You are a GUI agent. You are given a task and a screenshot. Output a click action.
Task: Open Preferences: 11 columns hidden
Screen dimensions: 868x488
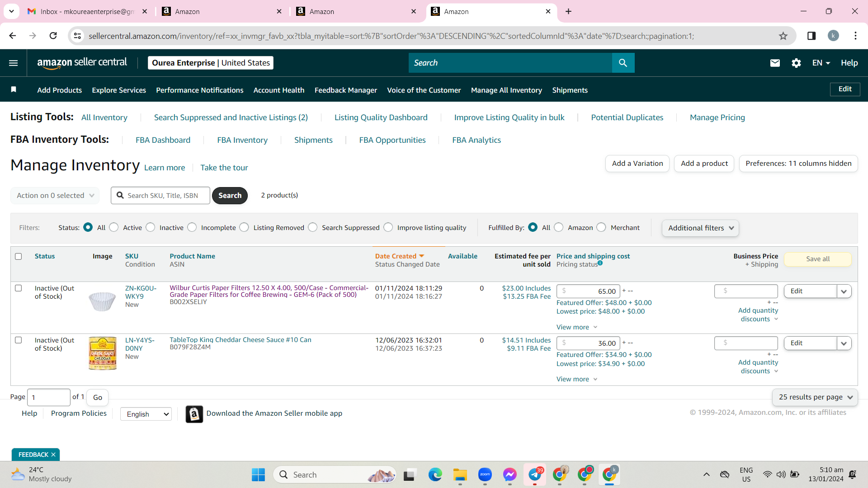click(798, 164)
